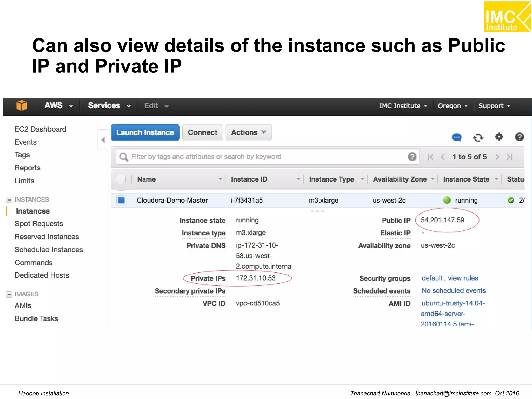Click the m3.xlarge cell in instance row

(x=324, y=200)
